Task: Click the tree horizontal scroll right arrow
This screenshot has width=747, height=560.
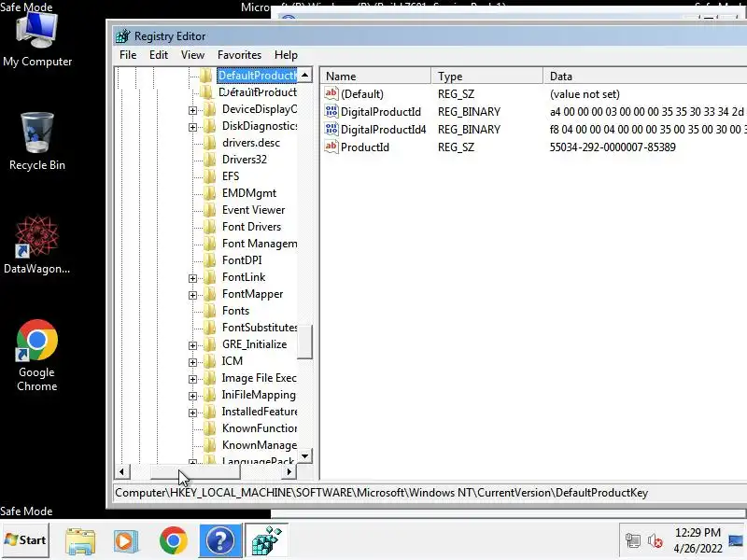Action: tap(289, 472)
